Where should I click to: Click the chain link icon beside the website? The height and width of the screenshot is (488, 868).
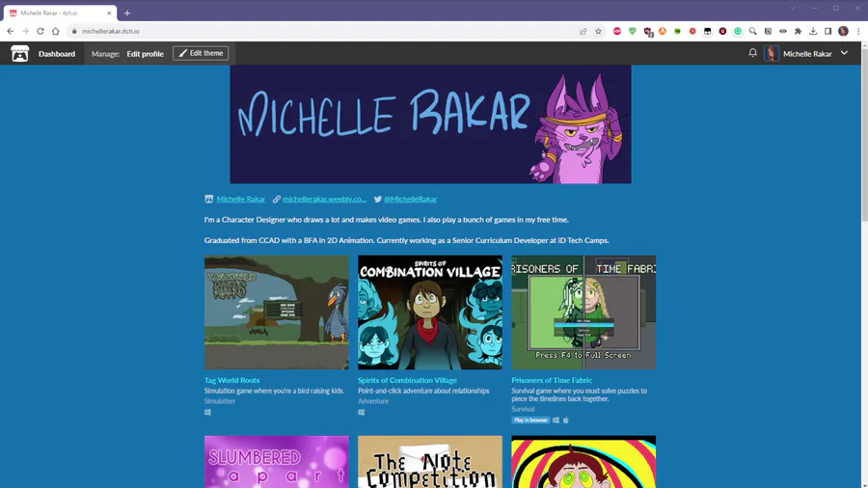pyautogui.click(x=276, y=200)
